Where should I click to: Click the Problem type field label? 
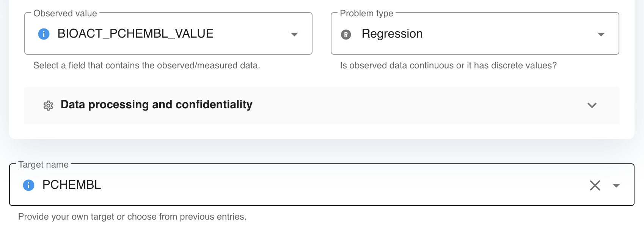(x=366, y=13)
